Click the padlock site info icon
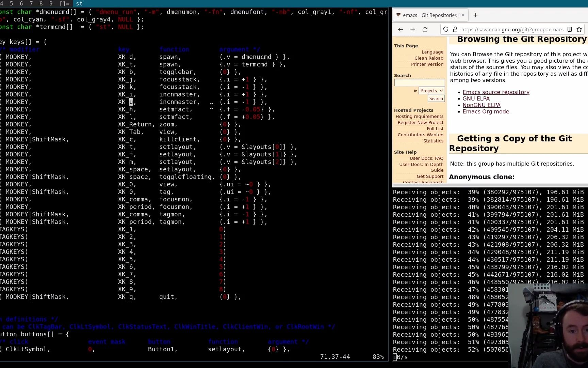Viewport: 588px width, 368px height. 455,30
